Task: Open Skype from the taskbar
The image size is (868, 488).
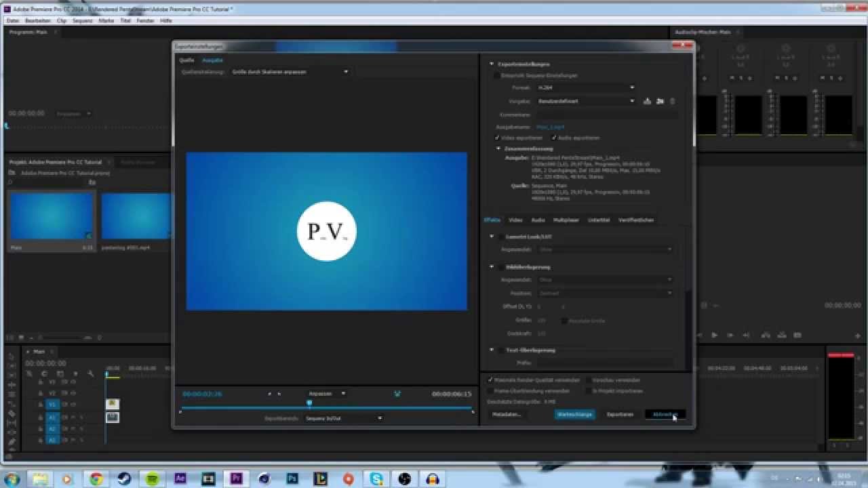Action: tap(376, 479)
